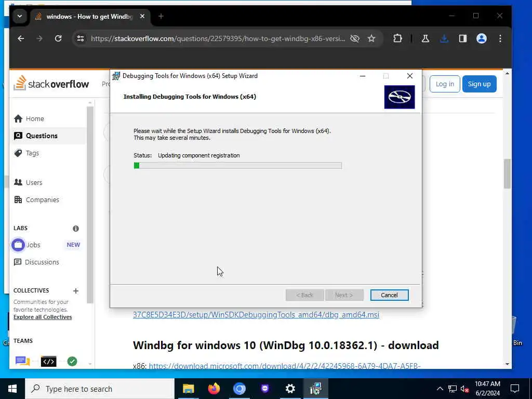Viewport: 532px width, 399px height.
Task: Click the Log in button
Action: point(445,84)
